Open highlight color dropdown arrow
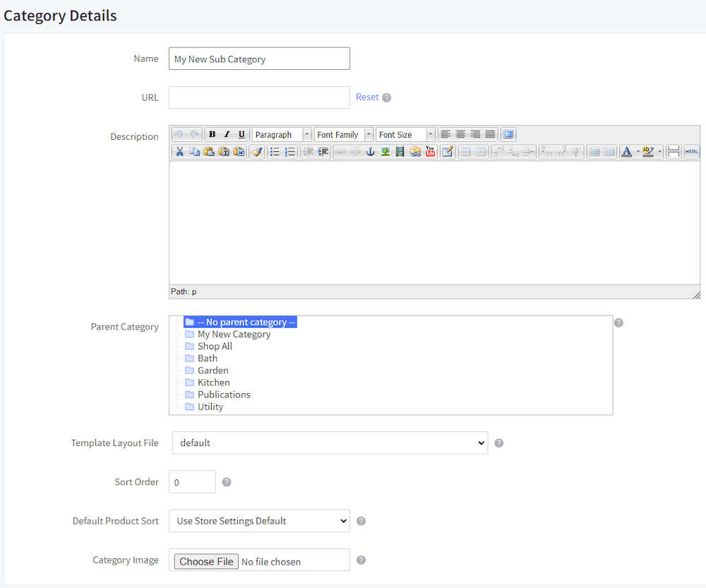The height and width of the screenshot is (588, 706). 659,152
